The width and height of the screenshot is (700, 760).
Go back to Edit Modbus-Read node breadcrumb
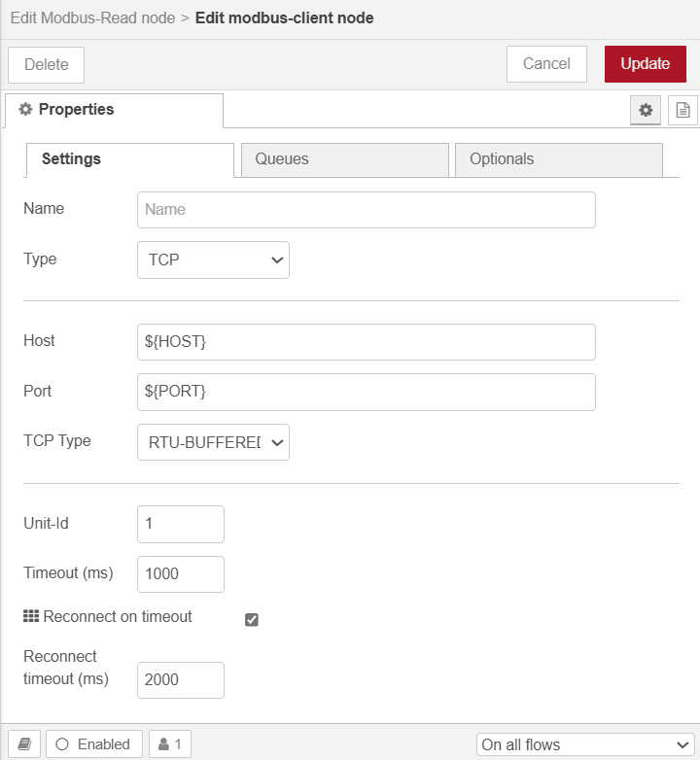[92, 17]
